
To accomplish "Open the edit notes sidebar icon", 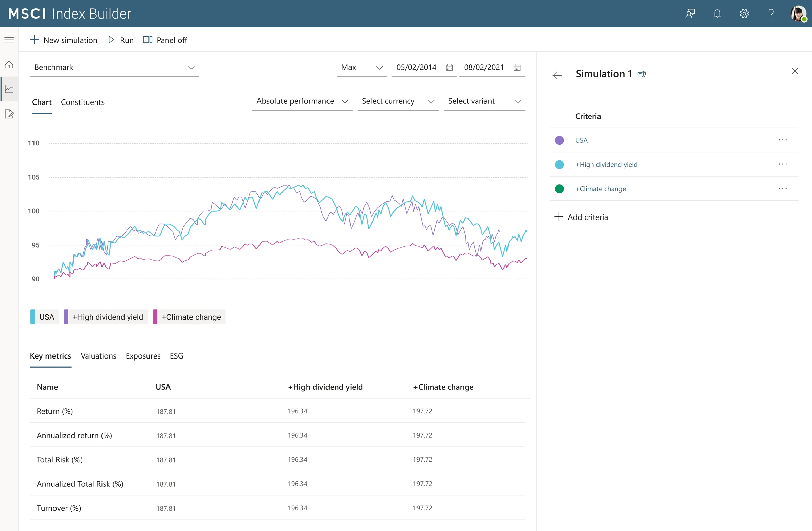I will [x=9, y=114].
